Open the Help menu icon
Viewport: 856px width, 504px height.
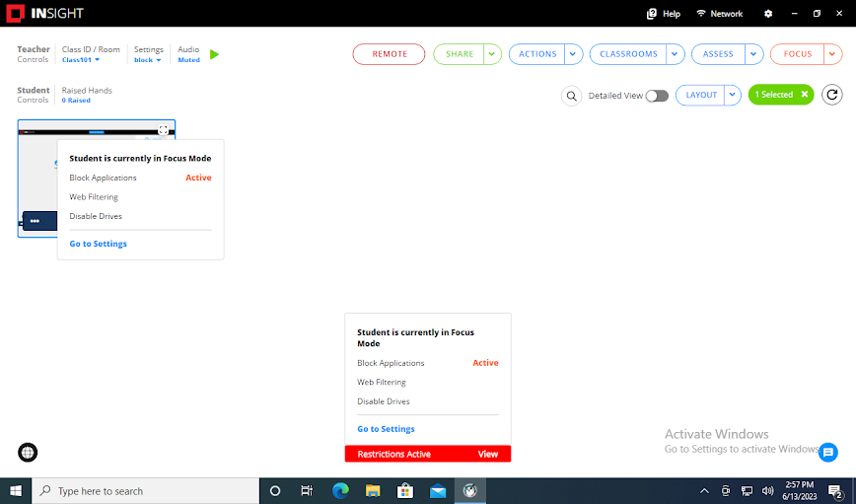(x=651, y=14)
